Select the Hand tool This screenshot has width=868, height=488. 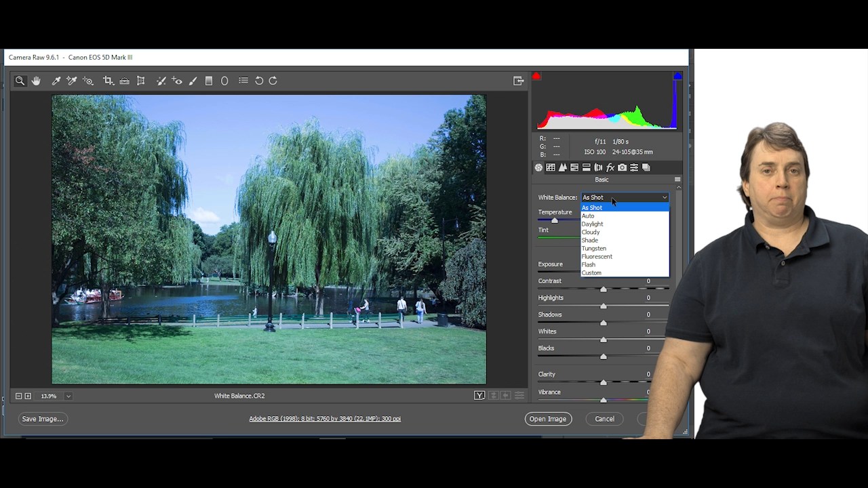pyautogui.click(x=36, y=81)
